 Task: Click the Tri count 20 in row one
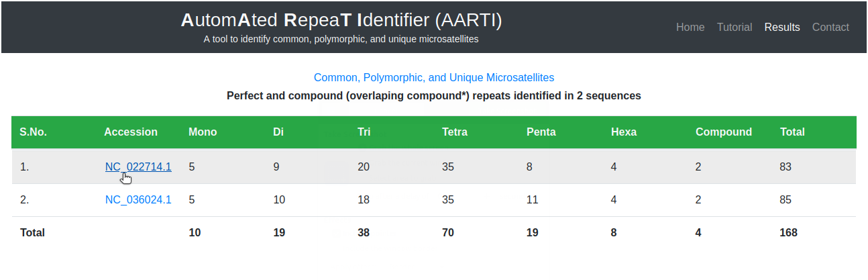(x=364, y=167)
